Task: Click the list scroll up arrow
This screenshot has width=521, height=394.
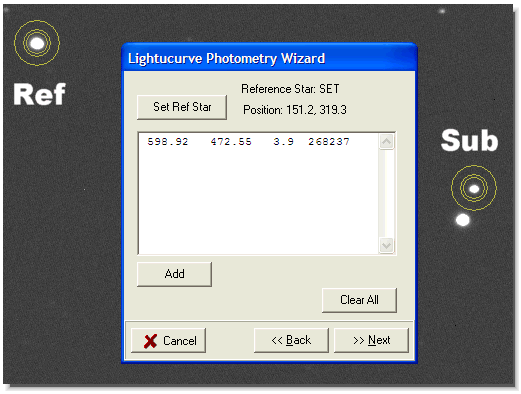Action: [x=386, y=142]
